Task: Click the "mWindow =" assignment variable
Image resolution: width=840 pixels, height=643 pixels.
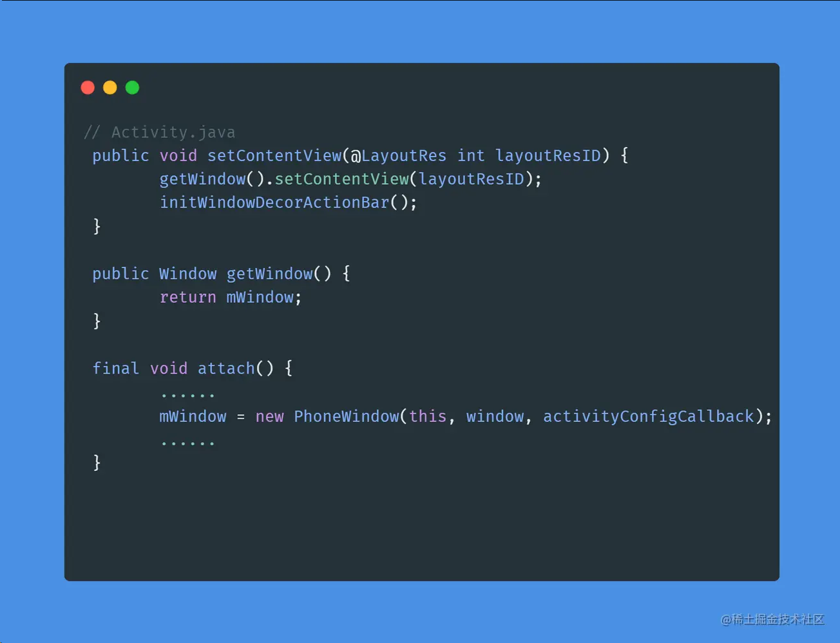Action: [x=202, y=417]
